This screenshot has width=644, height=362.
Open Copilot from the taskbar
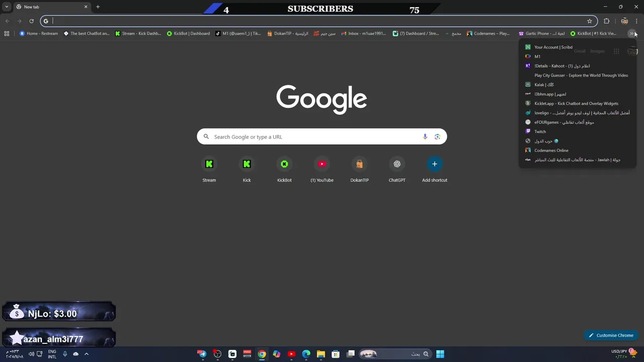click(277, 354)
